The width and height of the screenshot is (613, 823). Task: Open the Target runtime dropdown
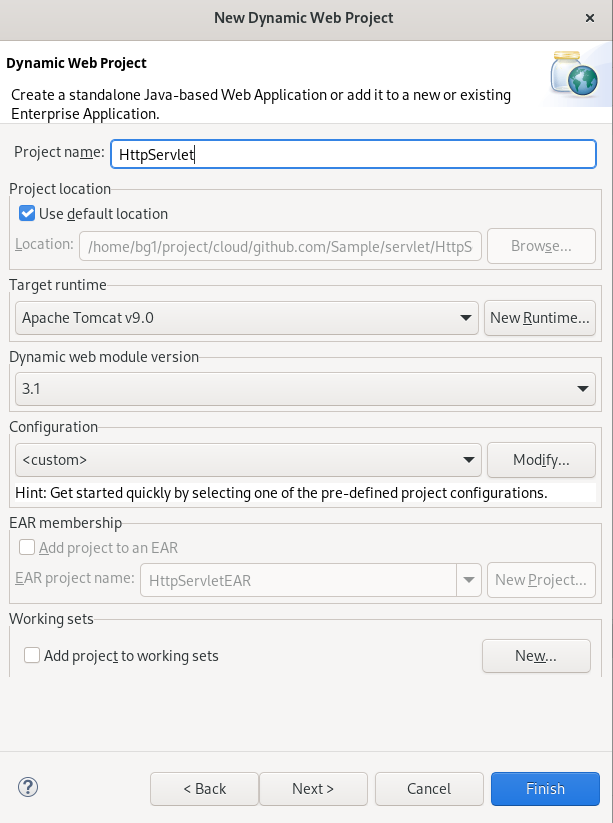(247, 318)
